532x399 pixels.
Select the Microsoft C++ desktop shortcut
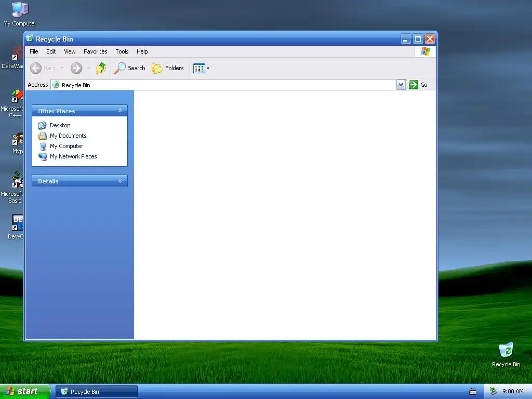tap(12, 104)
